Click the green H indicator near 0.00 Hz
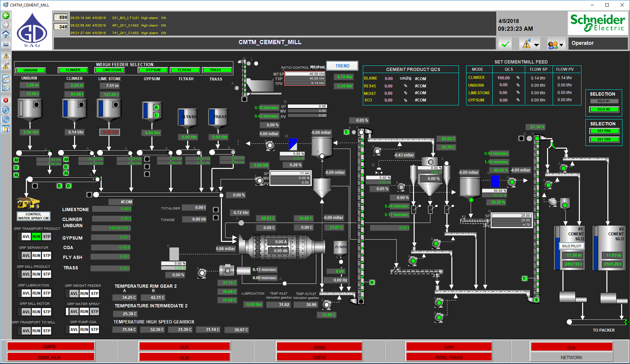630x364 pixels. 372,282
